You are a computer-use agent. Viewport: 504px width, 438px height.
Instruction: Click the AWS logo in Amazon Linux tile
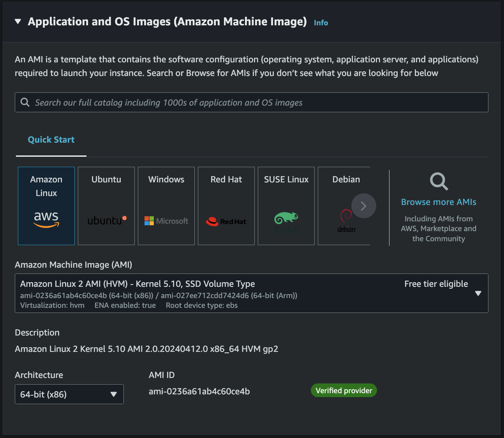pos(46,219)
